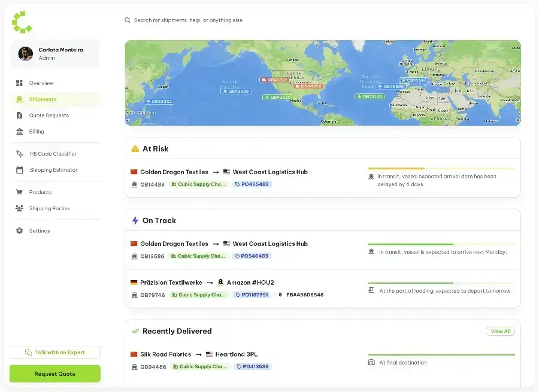Click the QB44356 marker on the map
539x392 pixels.
[308, 86]
